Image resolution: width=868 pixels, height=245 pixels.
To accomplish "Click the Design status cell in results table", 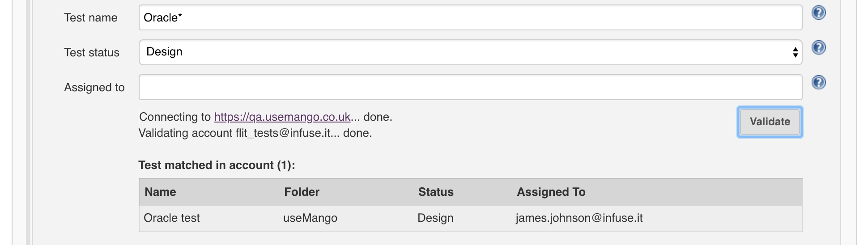I will tap(435, 218).
